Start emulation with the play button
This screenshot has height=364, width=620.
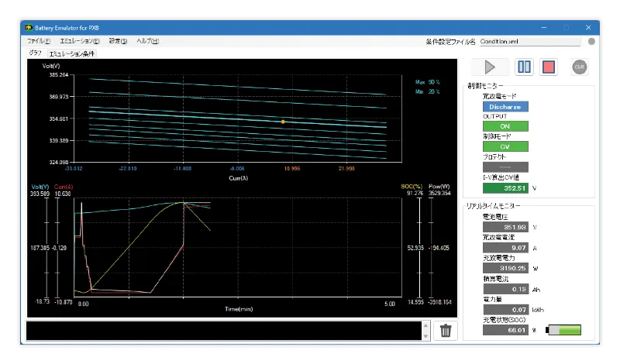coord(490,67)
